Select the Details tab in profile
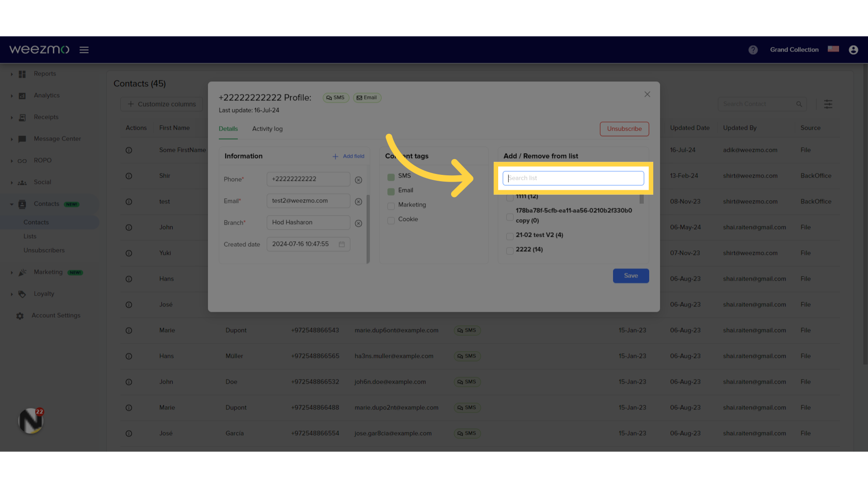This screenshot has height=488, width=868. [x=228, y=129]
